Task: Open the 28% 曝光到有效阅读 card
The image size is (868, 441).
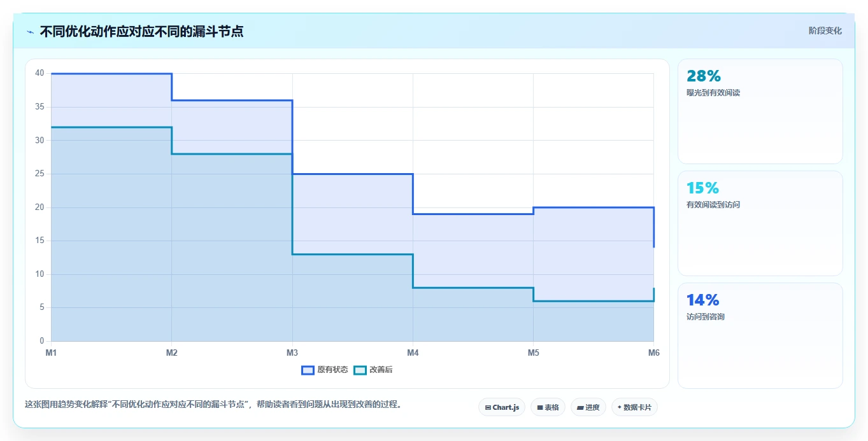Action: [x=760, y=111]
